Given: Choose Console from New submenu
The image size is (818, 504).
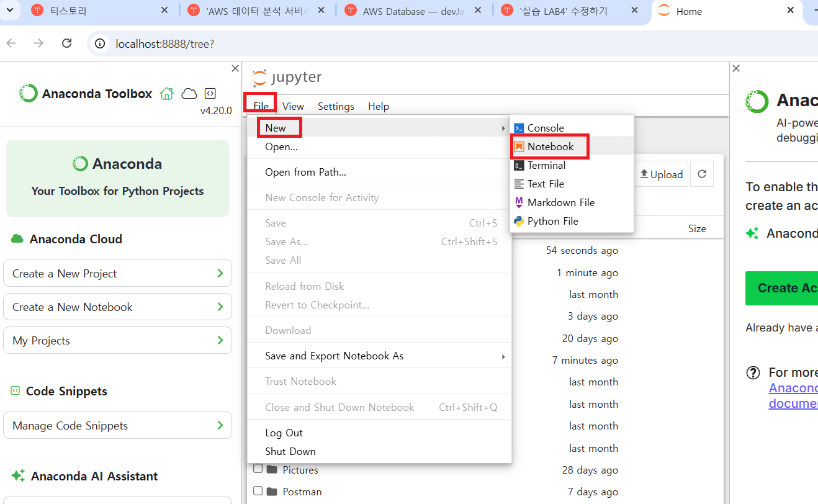Looking at the screenshot, I should (x=572, y=128).
